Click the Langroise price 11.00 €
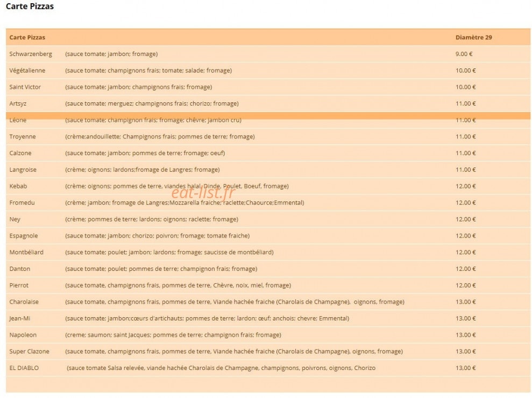The image size is (532, 398). (x=465, y=170)
